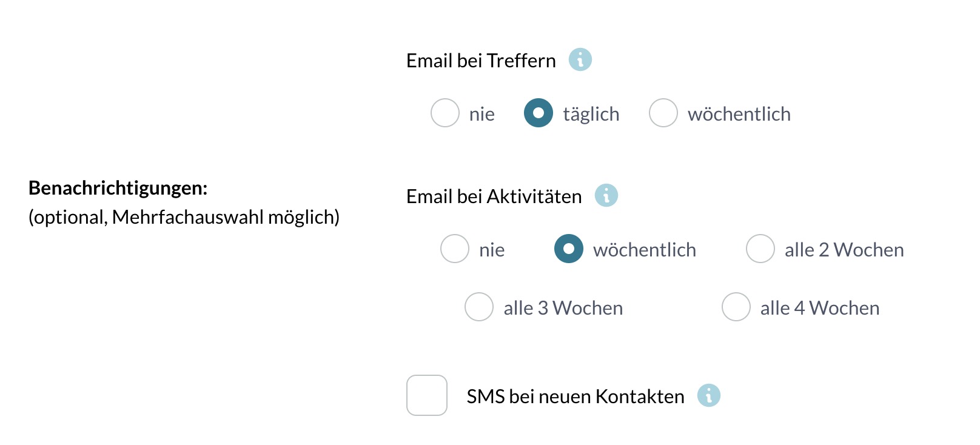
Task: Open the info tooltip next to Email bei Treffern
Action: coord(580,59)
